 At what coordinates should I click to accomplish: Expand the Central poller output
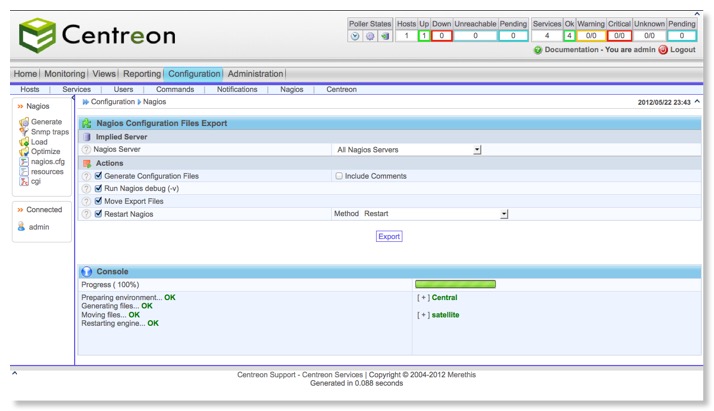[423, 298]
